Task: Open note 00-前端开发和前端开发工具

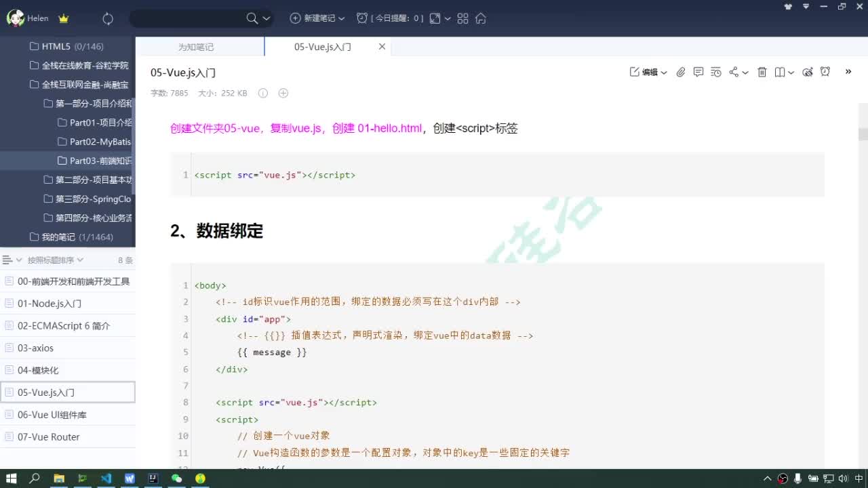Action: (x=68, y=281)
